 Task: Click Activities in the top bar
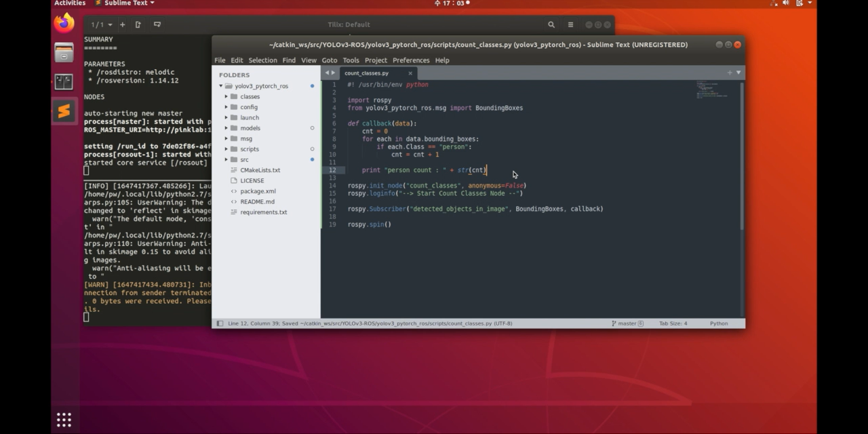click(x=70, y=3)
